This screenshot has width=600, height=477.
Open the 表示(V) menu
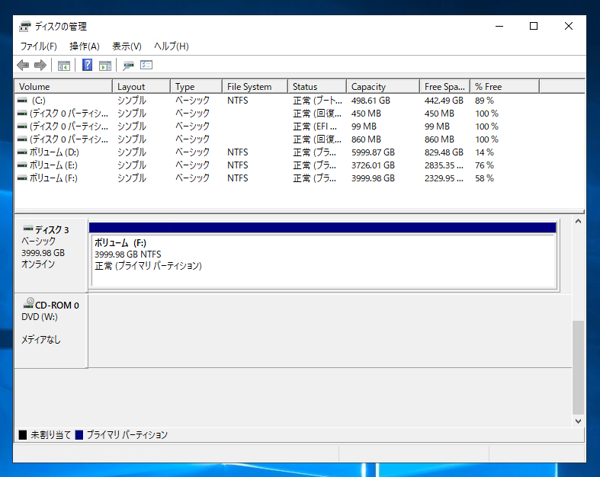(x=127, y=46)
